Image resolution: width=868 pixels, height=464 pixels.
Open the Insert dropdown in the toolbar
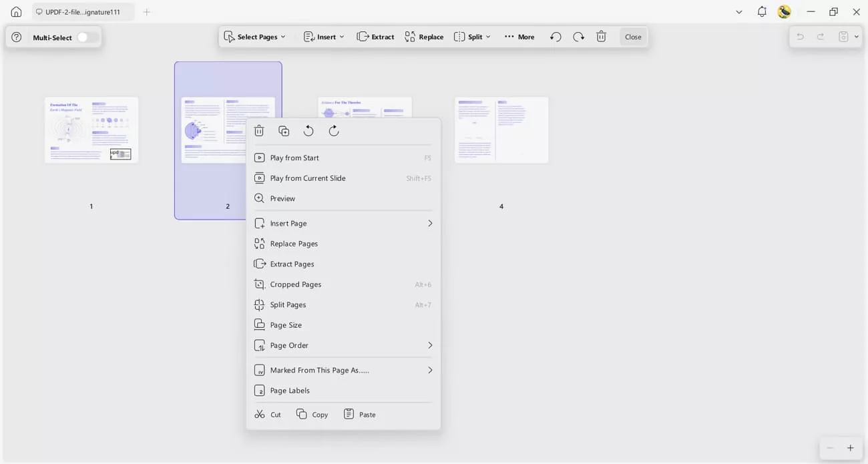click(323, 37)
